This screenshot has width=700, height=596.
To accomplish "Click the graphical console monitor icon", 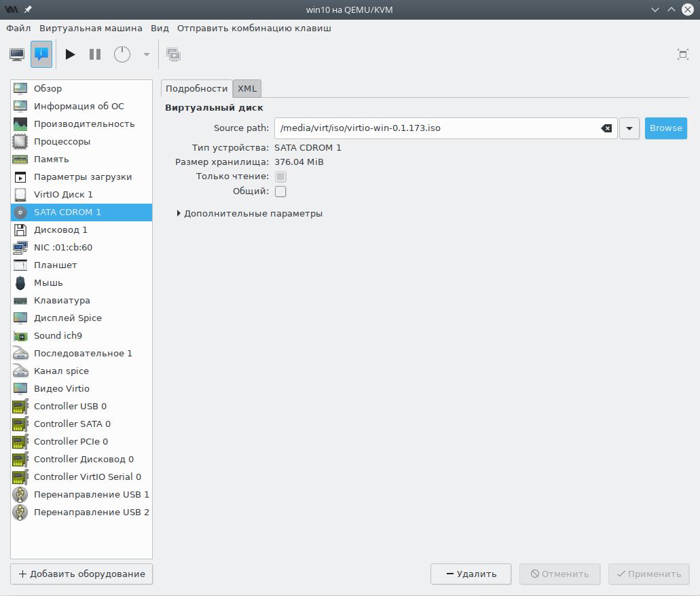I will (x=17, y=54).
